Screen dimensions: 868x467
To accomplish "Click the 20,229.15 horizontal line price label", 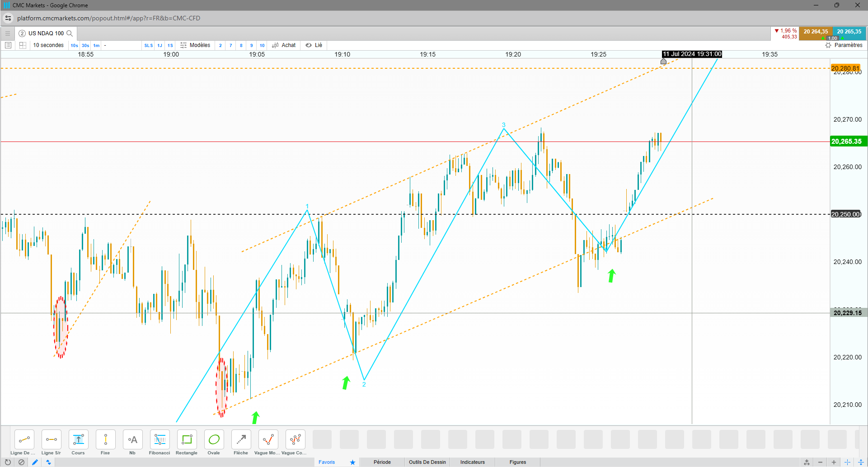I will click(x=848, y=313).
